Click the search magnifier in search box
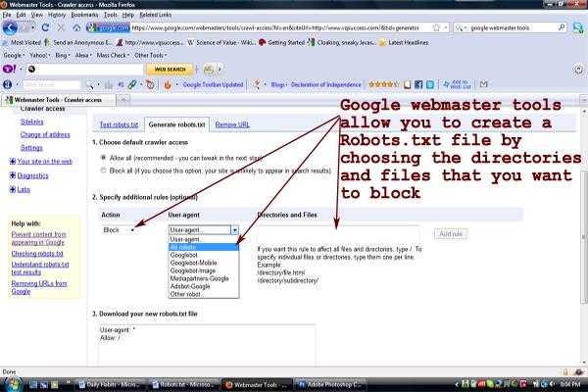Image resolution: width=588 pixels, height=392 pixels. (x=562, y=27)
